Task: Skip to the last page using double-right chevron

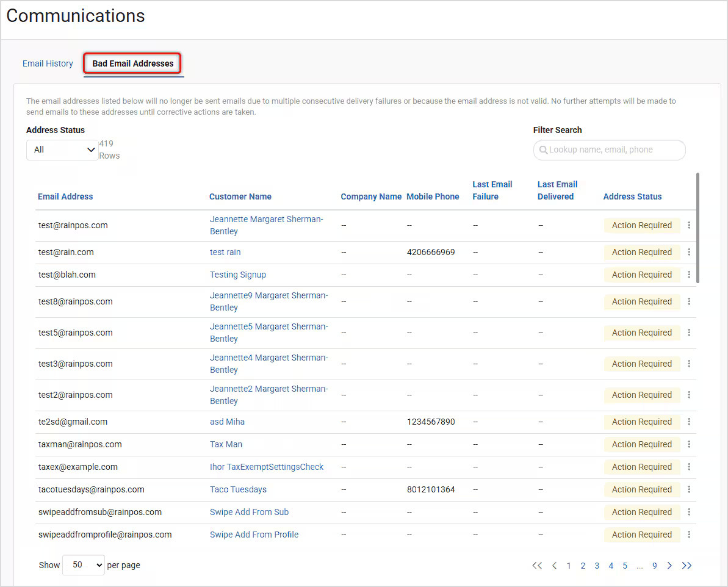Action: 687,566
